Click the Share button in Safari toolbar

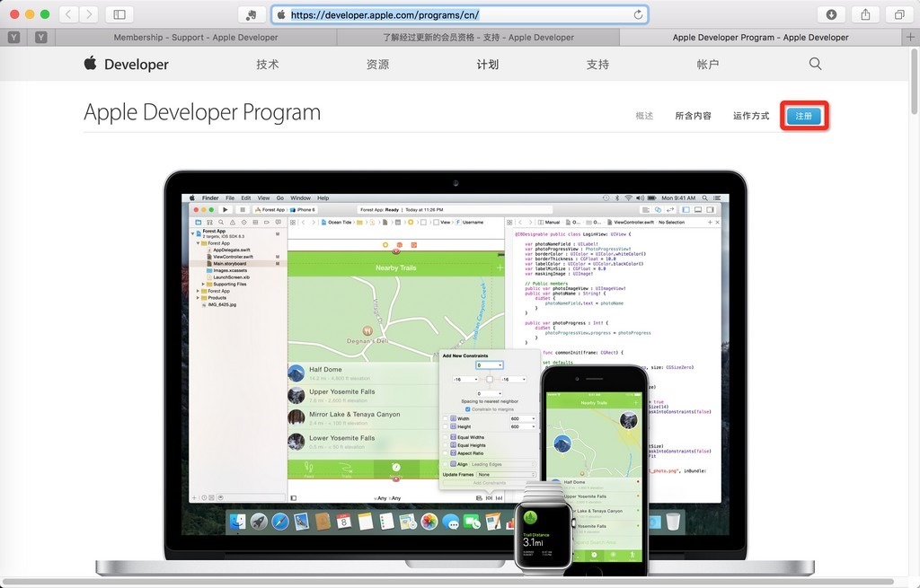[865, 14]
